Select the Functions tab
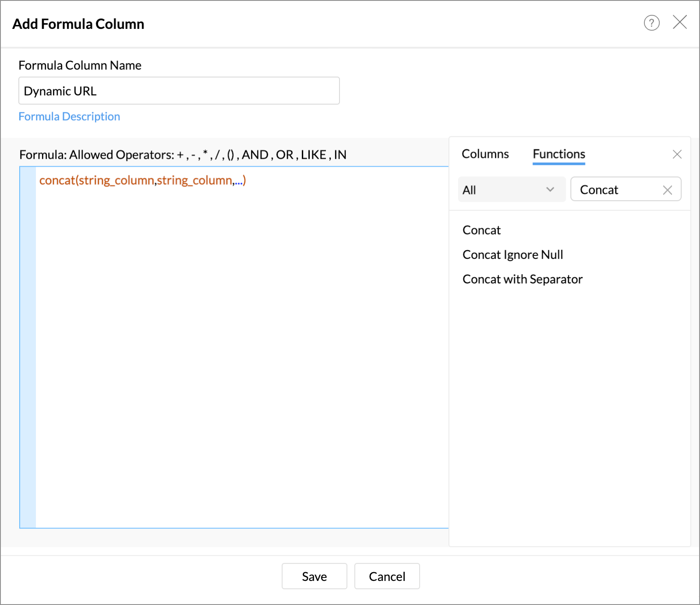Screen dimensions: 700x605 click(x=559, y=154)
